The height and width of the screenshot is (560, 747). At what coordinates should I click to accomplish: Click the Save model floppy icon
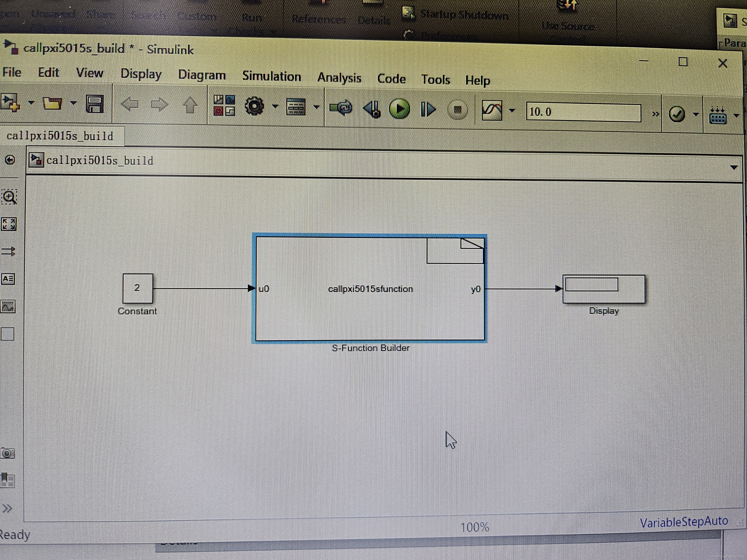94,104
